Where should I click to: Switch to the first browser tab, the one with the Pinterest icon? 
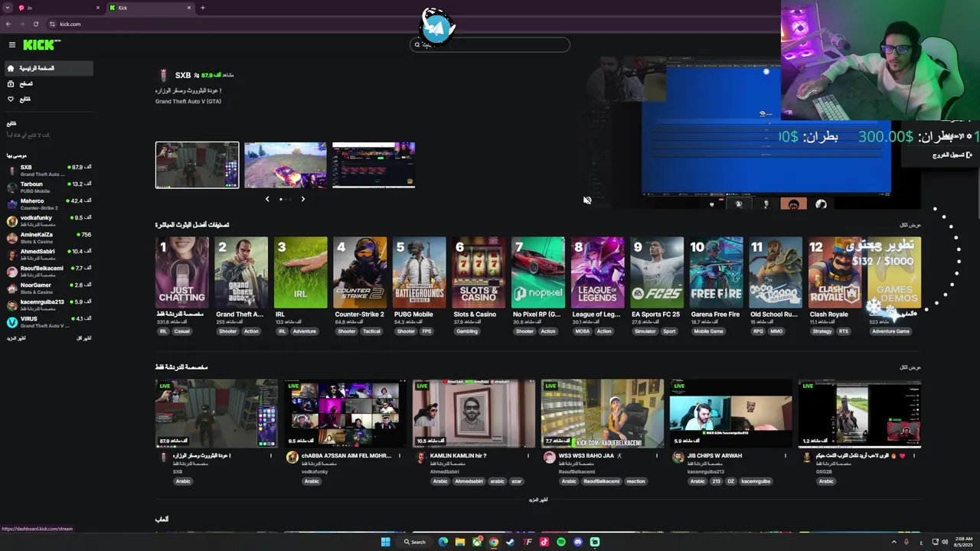coord(58,8)
